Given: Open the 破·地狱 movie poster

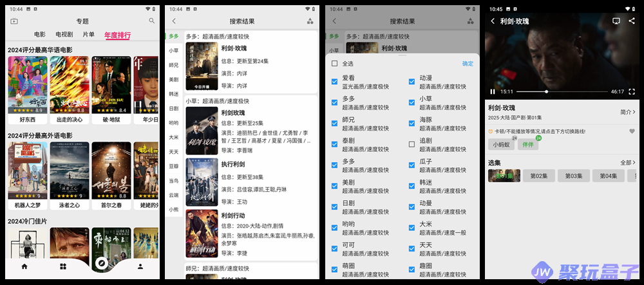Looking at the screenshot, I should [x=111, y=85].
